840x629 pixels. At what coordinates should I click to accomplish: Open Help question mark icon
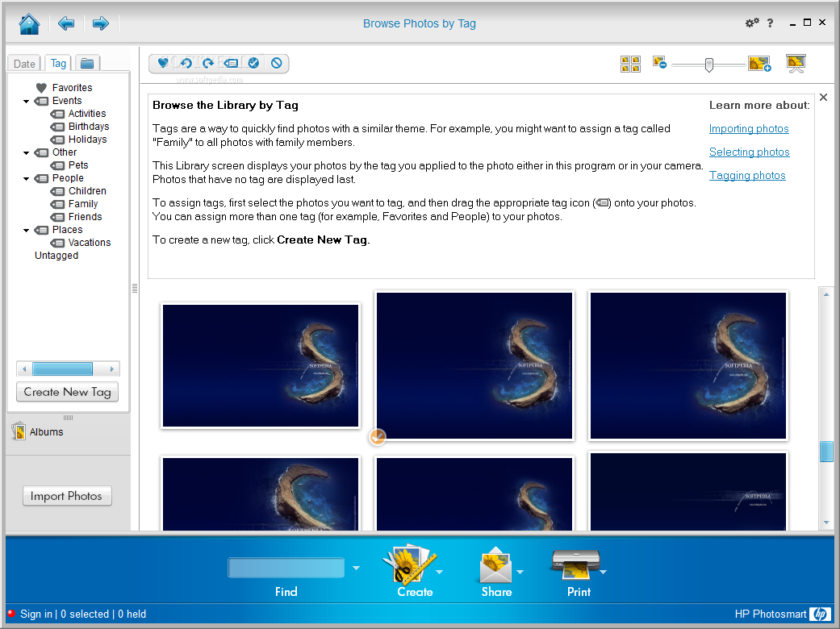tap(771, 23)
